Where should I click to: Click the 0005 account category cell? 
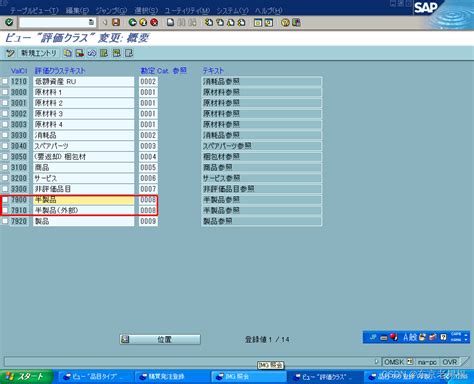pyautogui.click(x=148, y=167)
